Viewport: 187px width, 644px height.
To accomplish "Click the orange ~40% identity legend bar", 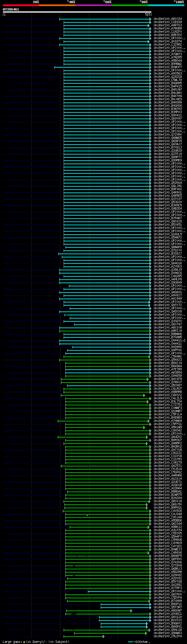I will [57, 5].
